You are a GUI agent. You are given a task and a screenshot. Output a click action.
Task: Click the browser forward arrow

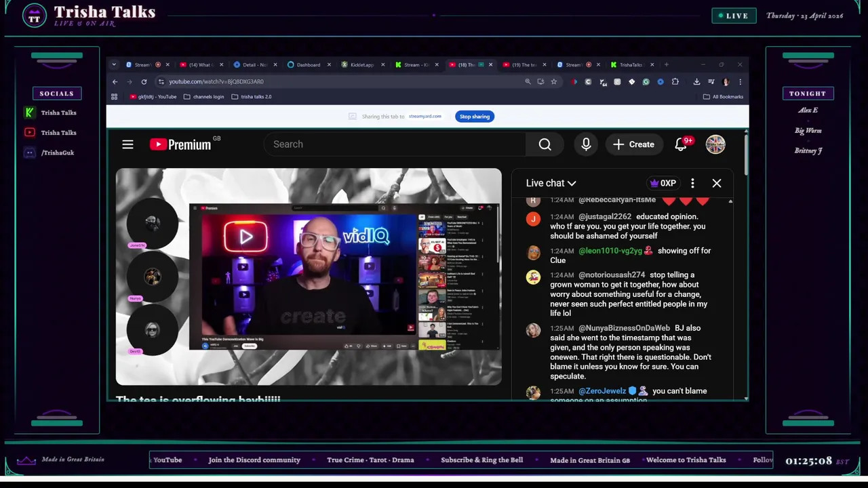tap(129, 81)
